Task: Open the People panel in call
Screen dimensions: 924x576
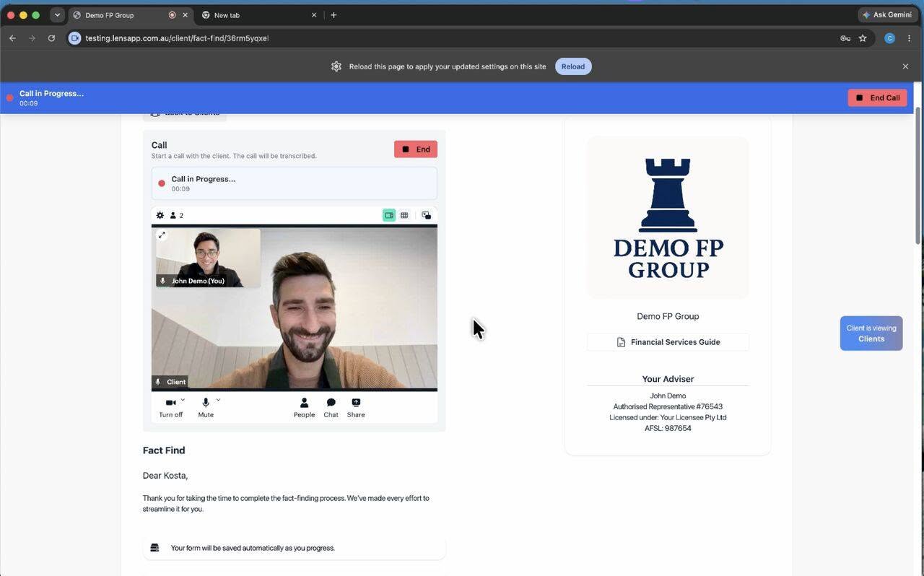Action: (x=304, y=408)
